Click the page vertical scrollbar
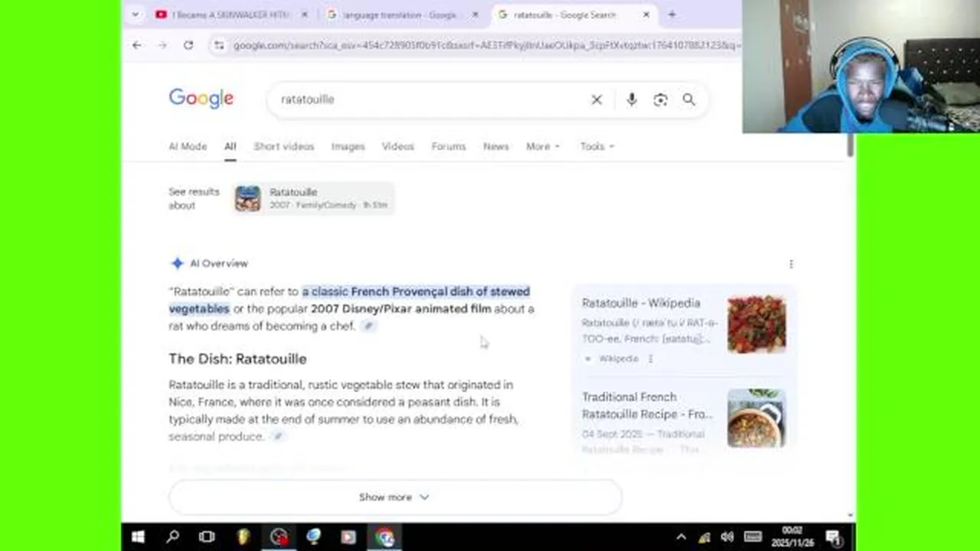980x551 pixels. coord(851,145)
